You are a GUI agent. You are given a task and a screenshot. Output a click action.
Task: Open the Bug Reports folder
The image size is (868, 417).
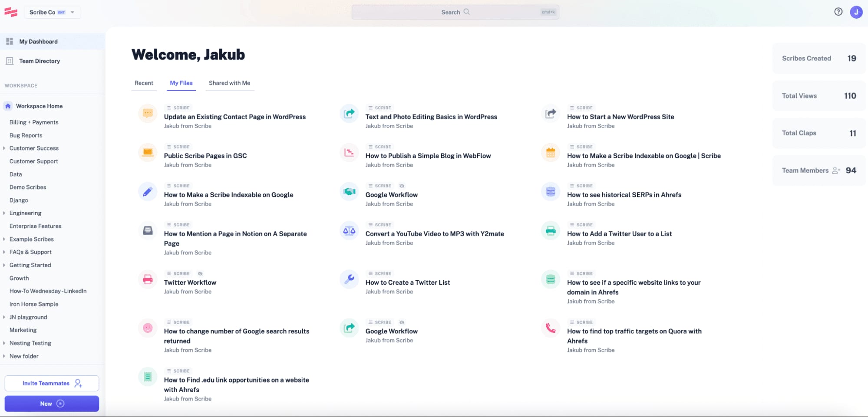(x=26, y=135)
